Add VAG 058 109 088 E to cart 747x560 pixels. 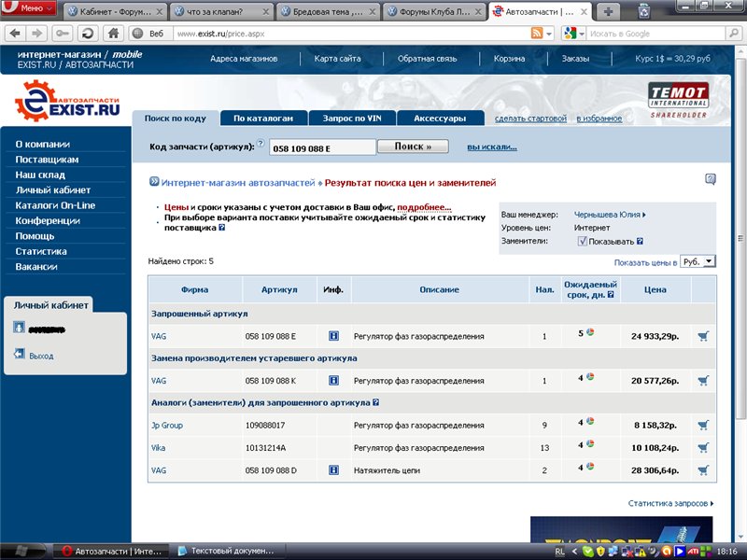click(703, 336)
